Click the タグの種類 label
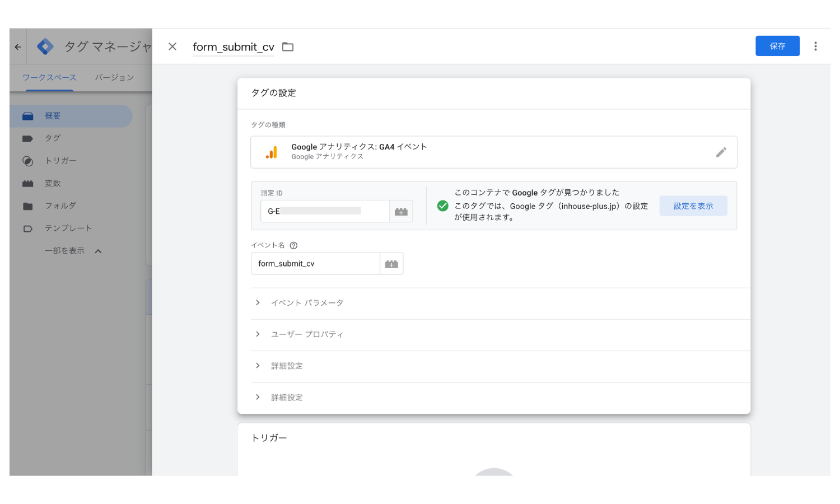This screenshot has width=840, height=504. point(268,125)
